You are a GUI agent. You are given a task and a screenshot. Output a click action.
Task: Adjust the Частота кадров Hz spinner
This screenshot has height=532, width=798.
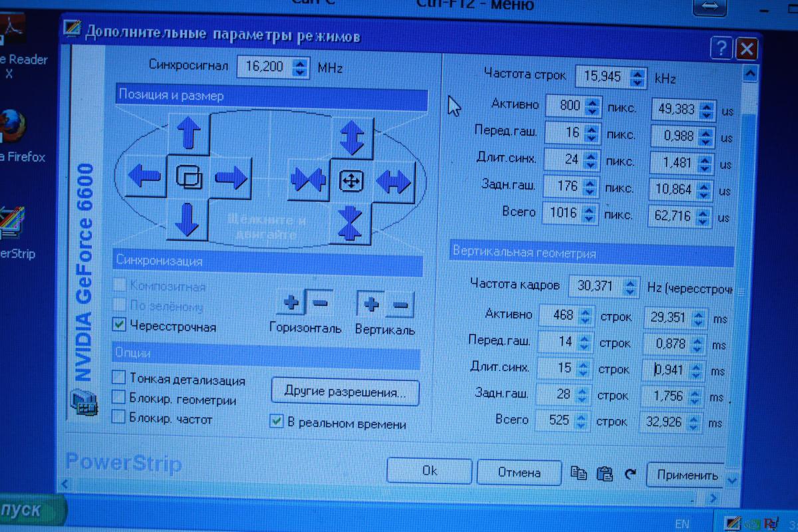click(x=630, y=286)
